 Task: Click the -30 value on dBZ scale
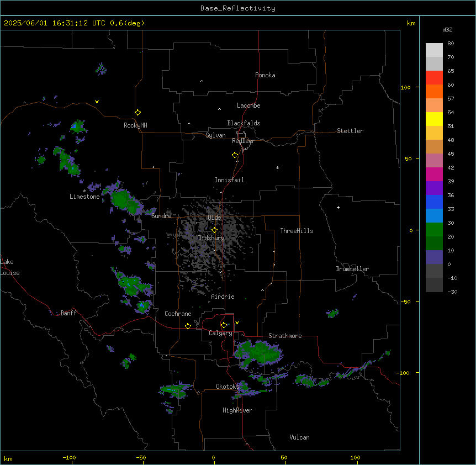[x=452, y=292]
